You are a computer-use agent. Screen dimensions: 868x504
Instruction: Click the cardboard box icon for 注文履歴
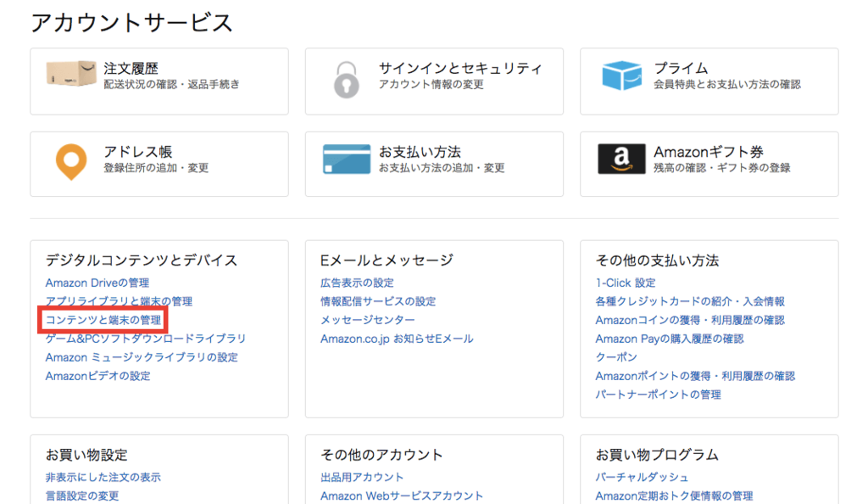coord(71,74)
